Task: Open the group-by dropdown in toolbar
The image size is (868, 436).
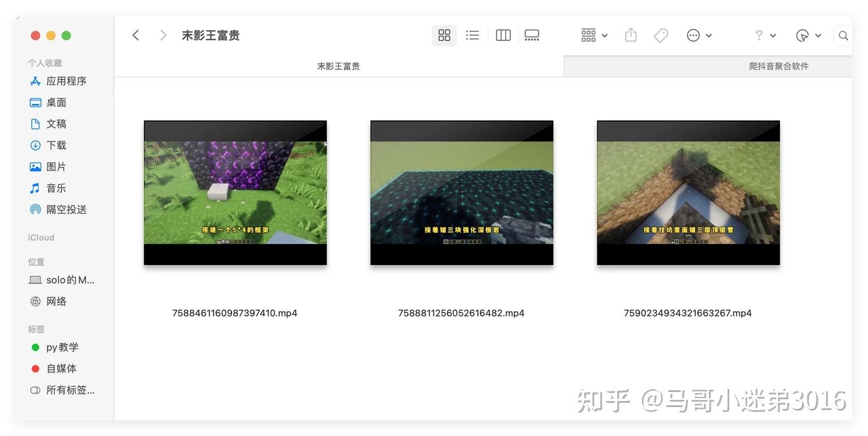Action: point(594,36)
